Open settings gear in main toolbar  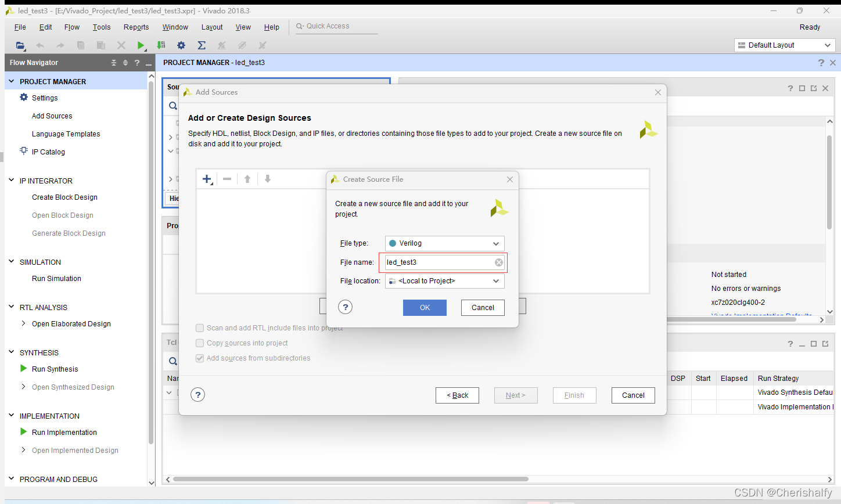click(x=181, y=45)
